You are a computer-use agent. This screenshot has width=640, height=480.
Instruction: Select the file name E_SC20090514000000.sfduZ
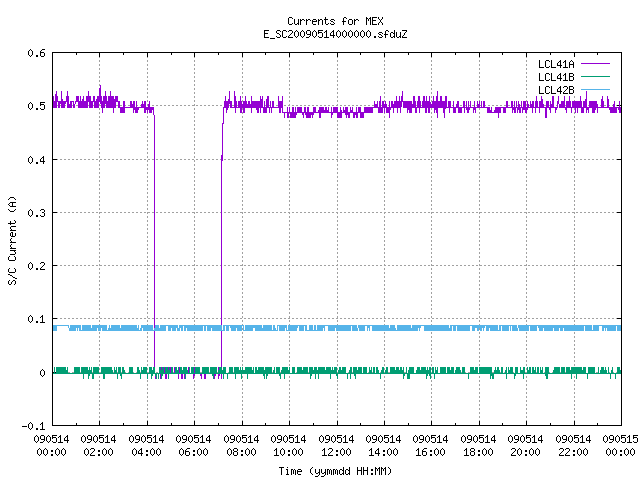pyautogui.click(x=335, y=34)
